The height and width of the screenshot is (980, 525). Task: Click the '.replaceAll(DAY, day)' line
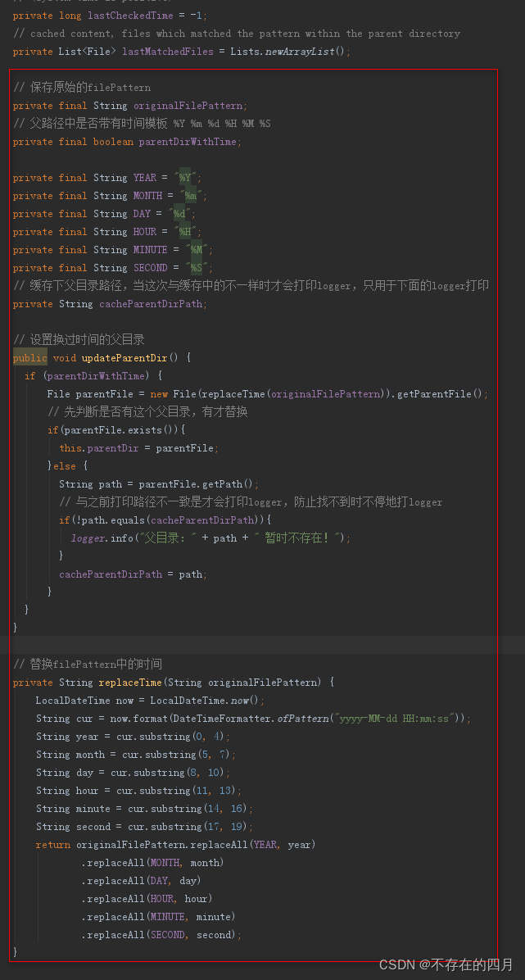point(141,881)
